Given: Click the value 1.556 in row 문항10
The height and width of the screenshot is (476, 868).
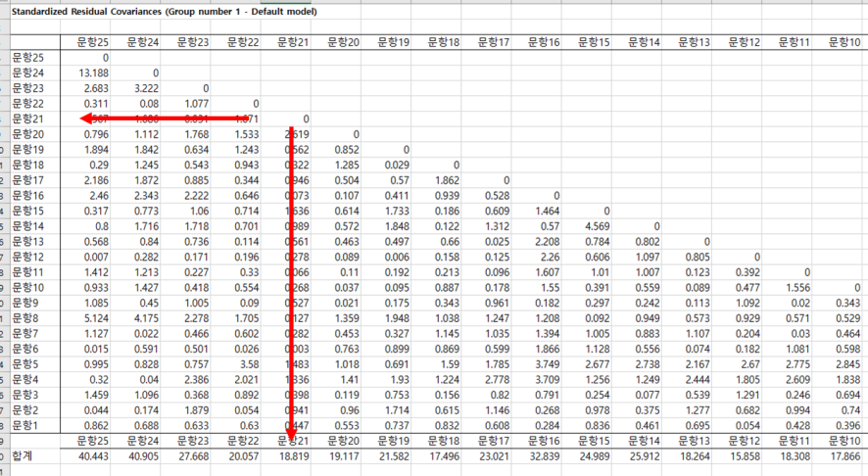Looking at the screenshot, I should tap(797, 288).
